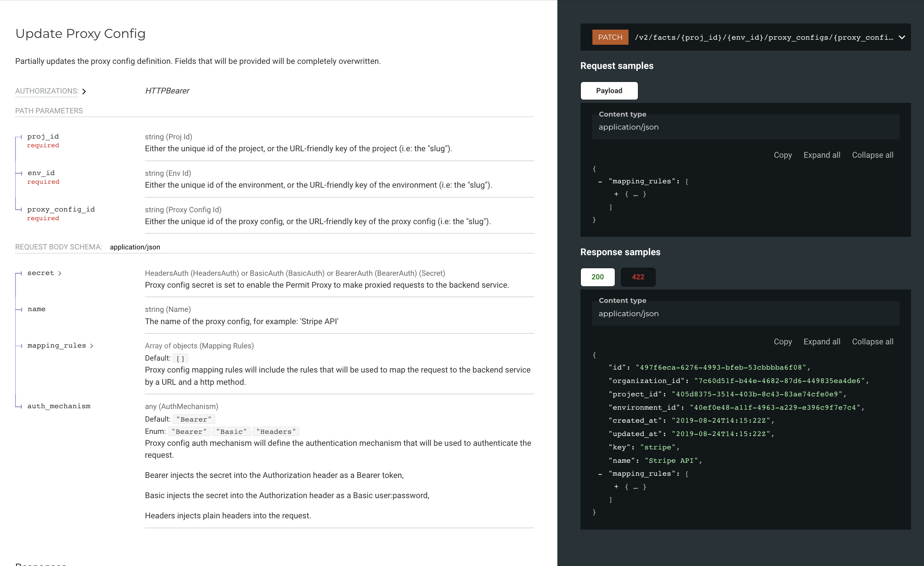Click the application/json request body schema label
Viewport: 924px width, 566px height.
pyautogui.click(x=135, y=247)
